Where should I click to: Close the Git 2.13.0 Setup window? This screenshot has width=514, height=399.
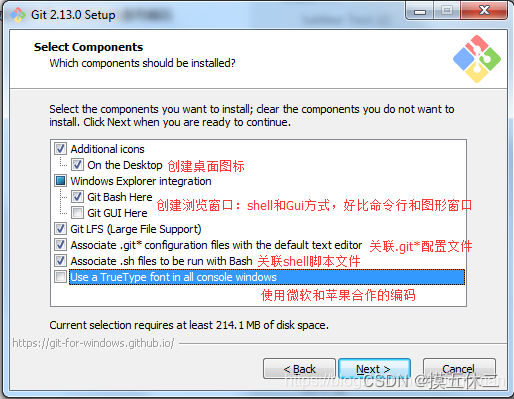484,11
